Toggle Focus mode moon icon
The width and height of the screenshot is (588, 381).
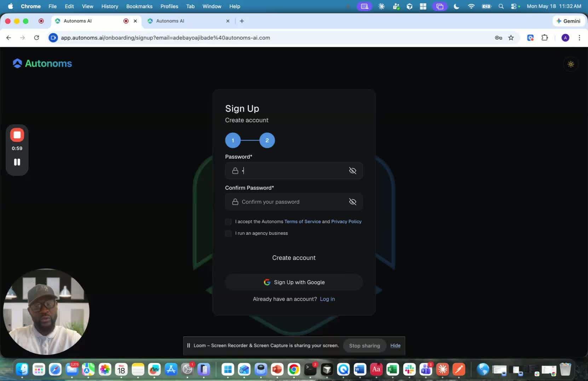tap(456, 6)
